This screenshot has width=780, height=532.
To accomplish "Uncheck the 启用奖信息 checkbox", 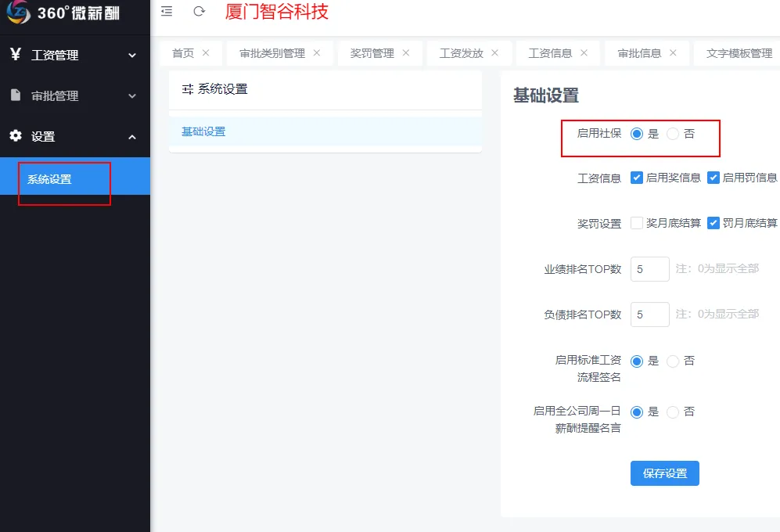I will tap(637, 178).
